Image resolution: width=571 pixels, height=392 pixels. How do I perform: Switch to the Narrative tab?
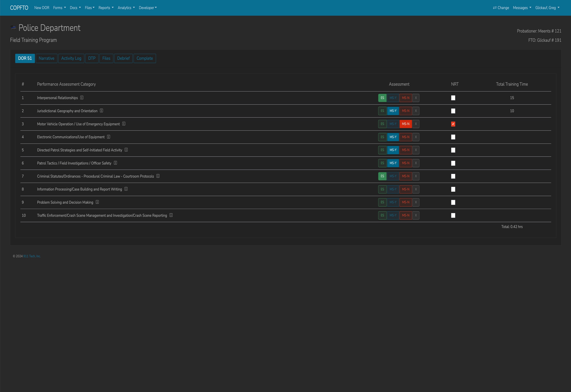pyautogui.click(x=46, y=58)
